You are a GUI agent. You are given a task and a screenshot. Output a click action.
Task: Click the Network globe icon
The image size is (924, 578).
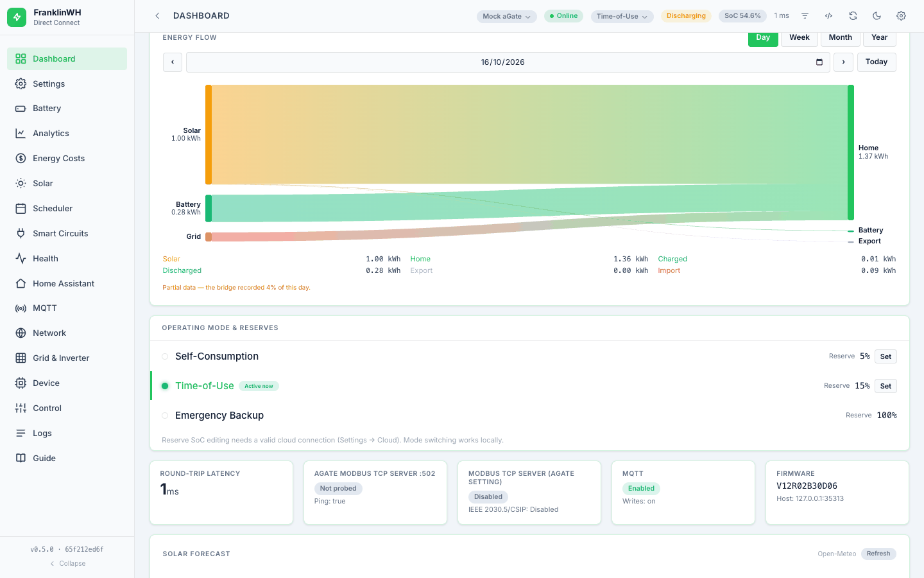21,333
